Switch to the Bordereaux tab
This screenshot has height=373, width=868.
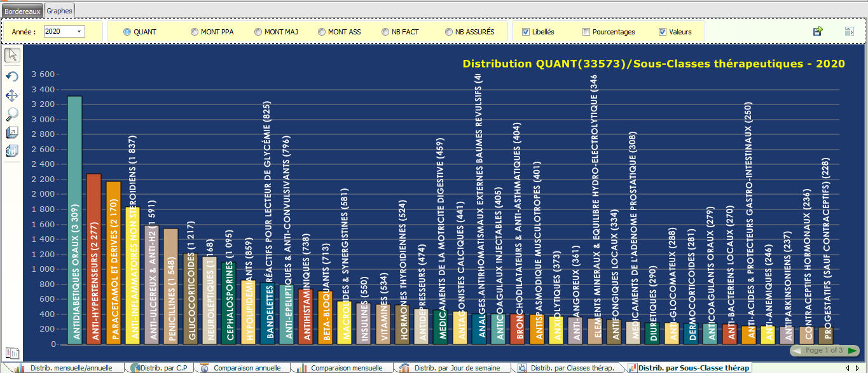point(22,11)
